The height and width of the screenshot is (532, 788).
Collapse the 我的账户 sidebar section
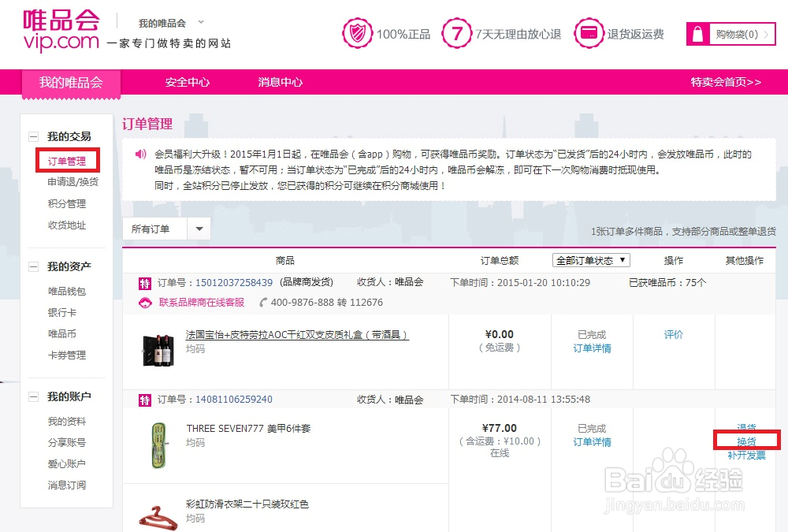point(33,396)
